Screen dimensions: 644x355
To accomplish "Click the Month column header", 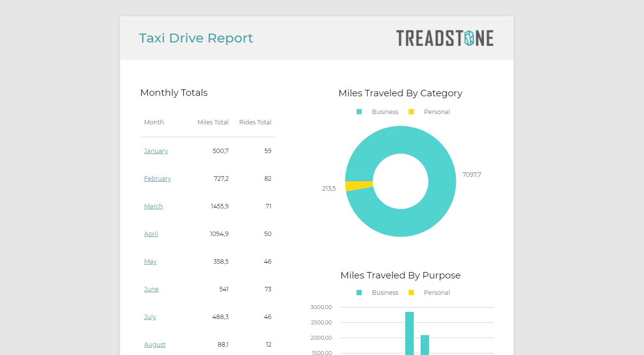I will pos(154,122).
